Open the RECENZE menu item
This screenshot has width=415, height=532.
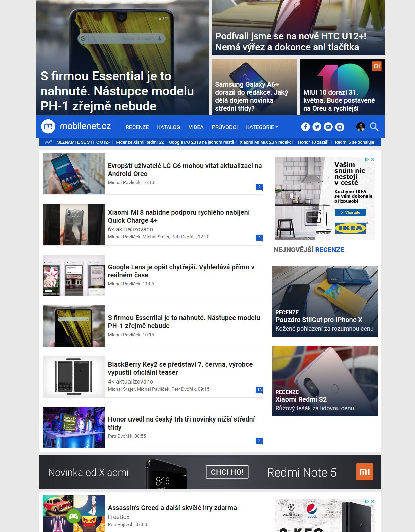(x=137, y=127)
